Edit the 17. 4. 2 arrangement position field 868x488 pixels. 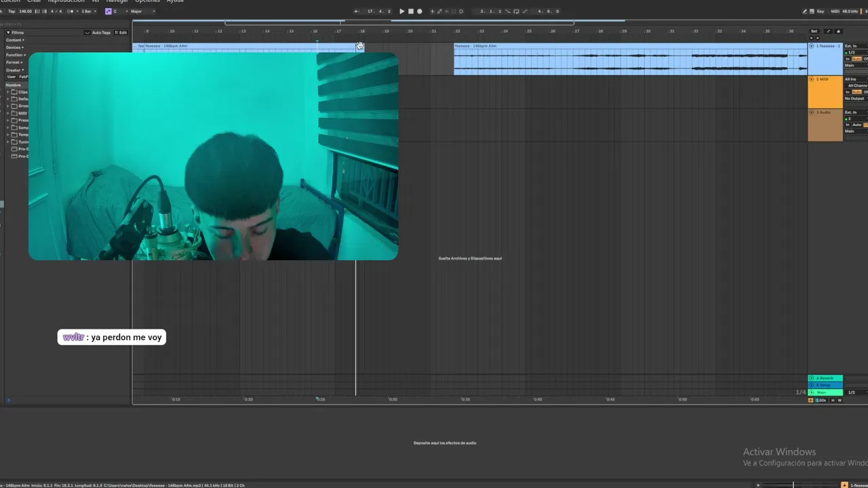379,12
